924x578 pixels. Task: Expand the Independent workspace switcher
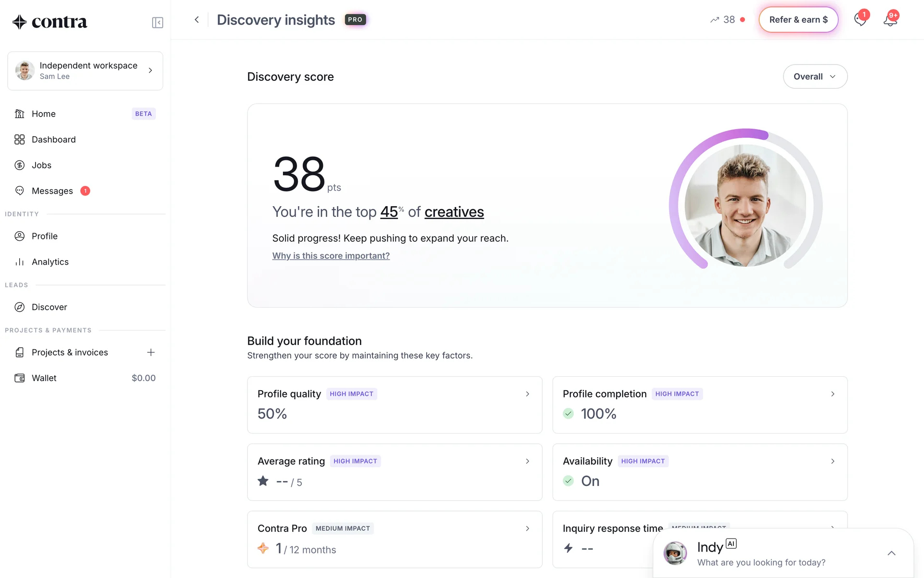point(85,71)
